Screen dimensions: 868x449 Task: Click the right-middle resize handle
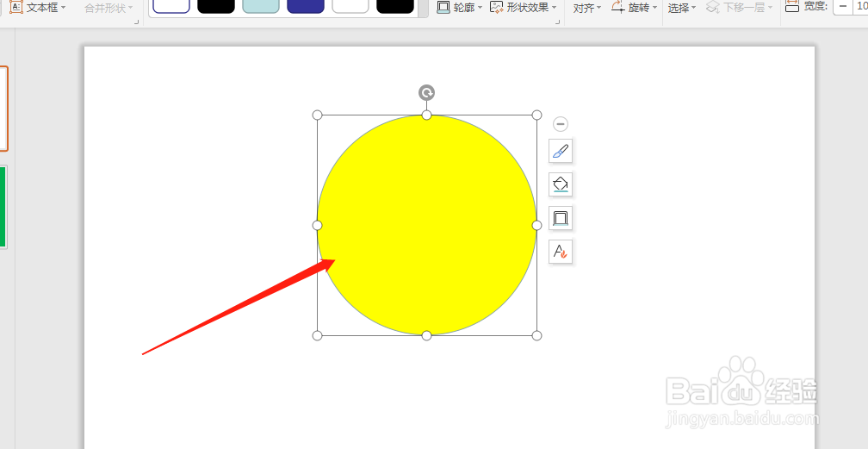(537, 225)
